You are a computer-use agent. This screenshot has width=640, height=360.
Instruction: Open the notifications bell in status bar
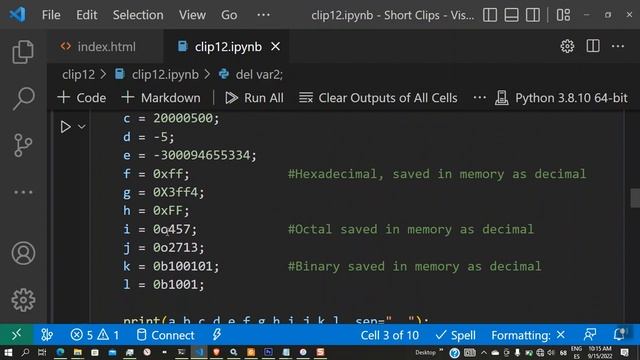[620, 335]
